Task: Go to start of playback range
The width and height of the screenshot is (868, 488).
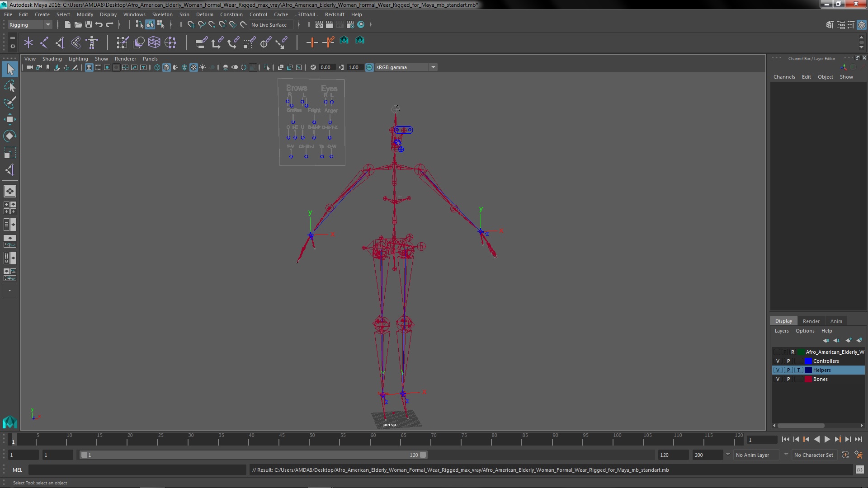Action: 785,439
